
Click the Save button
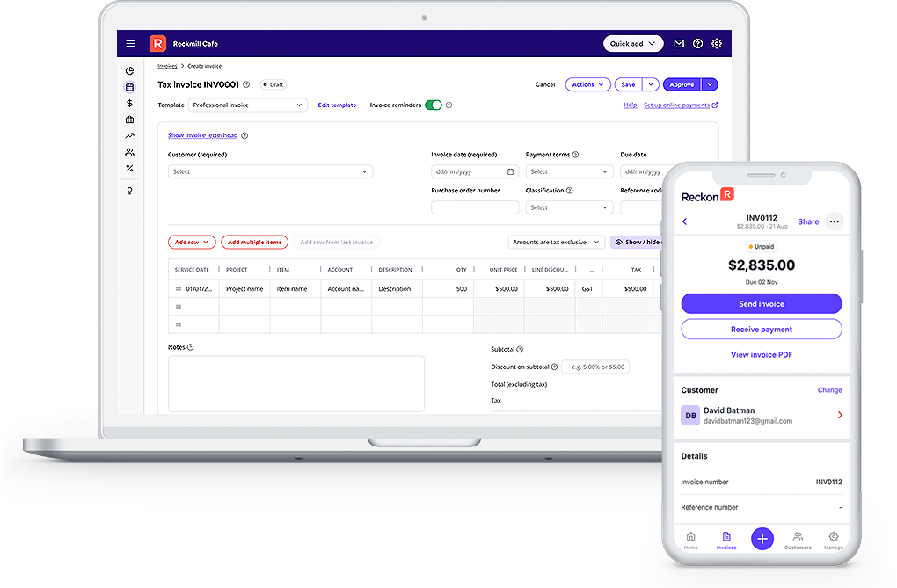tap(629, 84)
